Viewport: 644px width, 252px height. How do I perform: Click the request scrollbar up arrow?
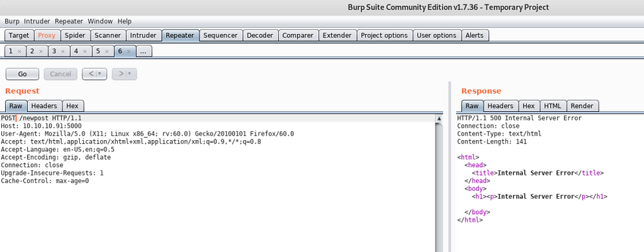(x=439, y=118)
